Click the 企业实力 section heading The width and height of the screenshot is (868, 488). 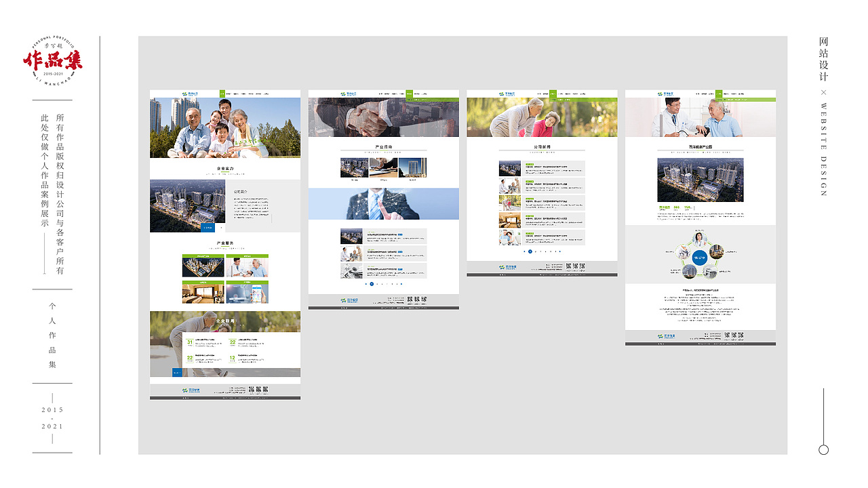click(x=225, y=168)
